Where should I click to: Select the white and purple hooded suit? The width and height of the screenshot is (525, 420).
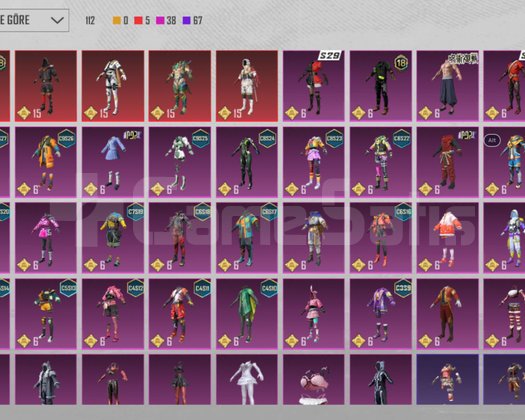click(504, 238)
